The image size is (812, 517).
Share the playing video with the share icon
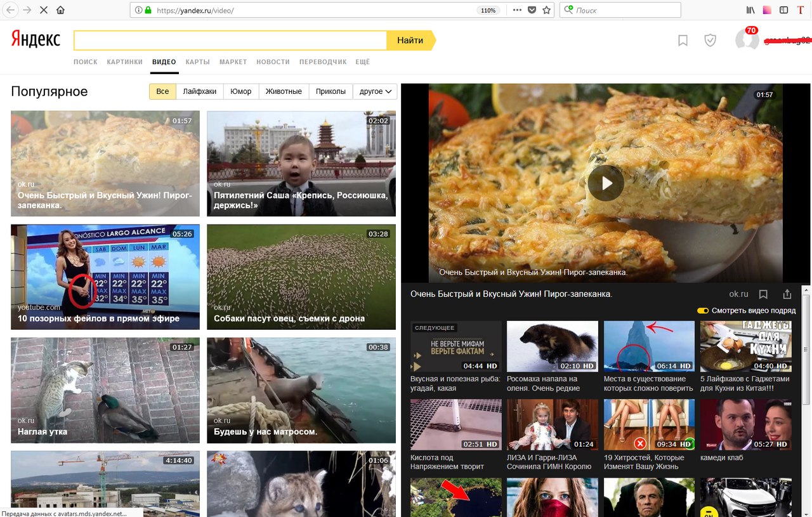coord(787,294)
